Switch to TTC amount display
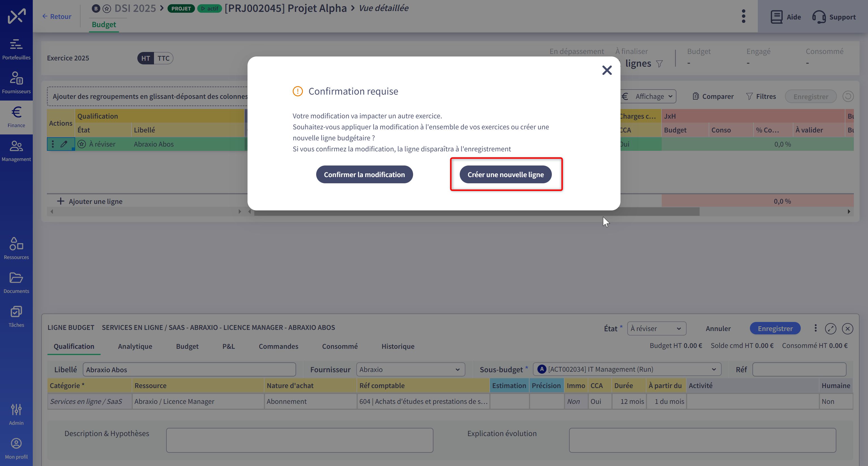Screen dimensions: 868x466 163,58
